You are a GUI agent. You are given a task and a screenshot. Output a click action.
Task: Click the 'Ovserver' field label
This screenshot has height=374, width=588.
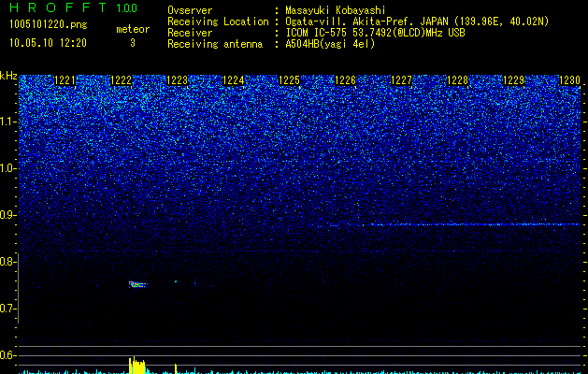click(190, 10)
